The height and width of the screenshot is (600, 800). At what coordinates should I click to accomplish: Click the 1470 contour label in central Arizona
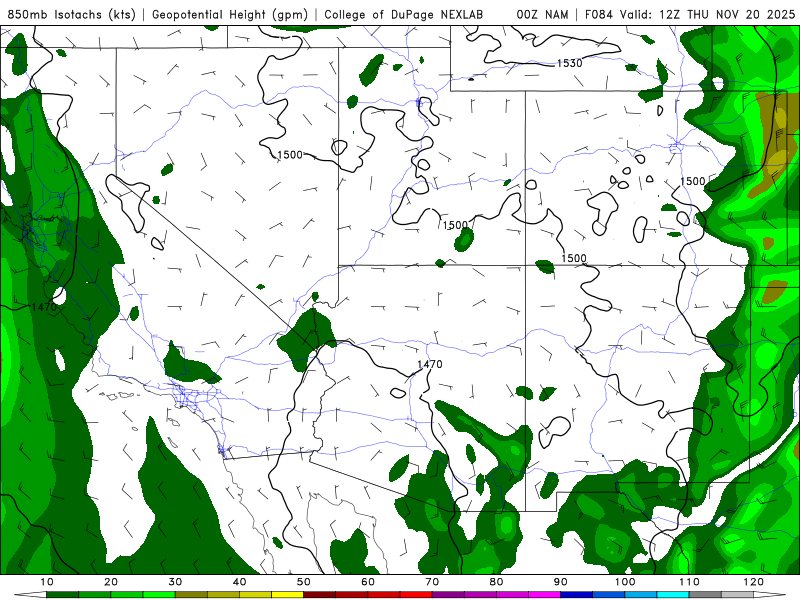click(430, 364)
